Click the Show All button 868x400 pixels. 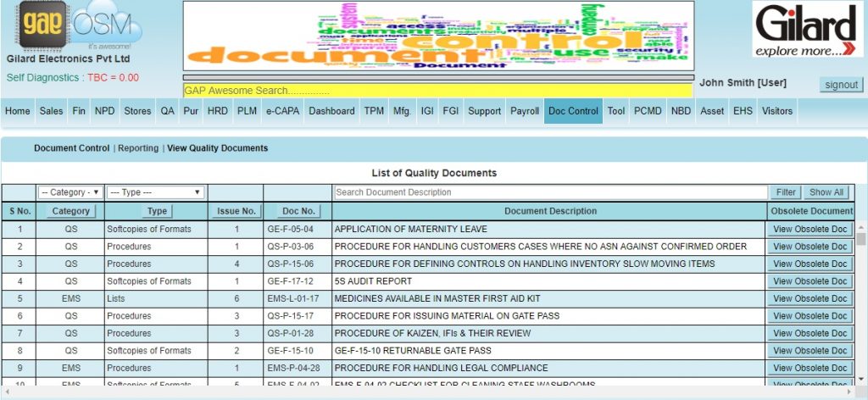(826, 192)
